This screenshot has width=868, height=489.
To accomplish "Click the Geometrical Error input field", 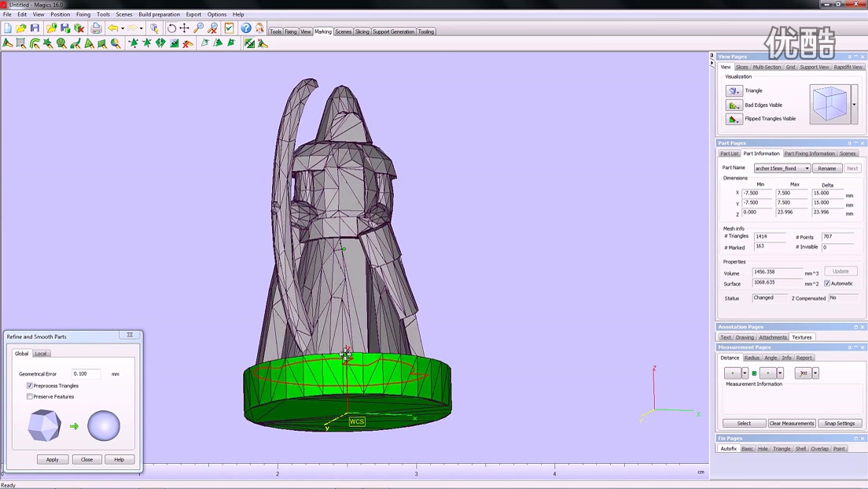I will tap(86, 374).
